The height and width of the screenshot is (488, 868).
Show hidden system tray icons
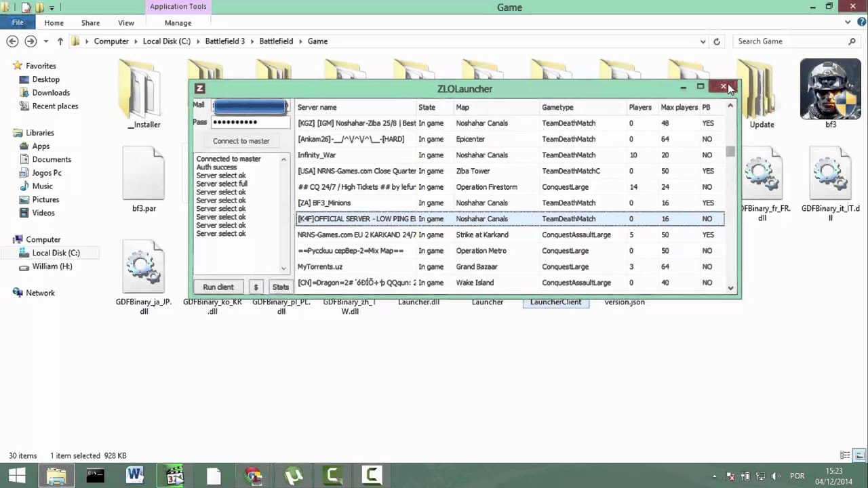click(x=714, y=476)
